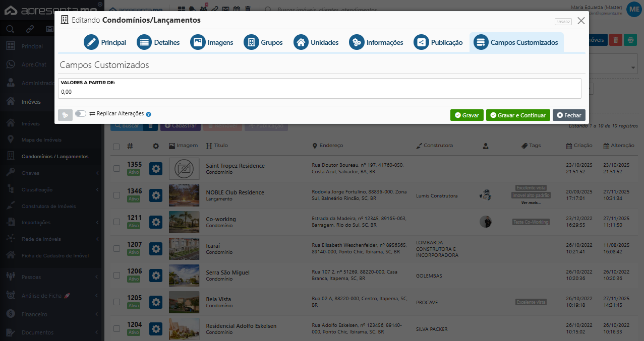Click the green print button at top right
Screen dimensions: 644x341
pyautogui.click(x=630, y=40)
